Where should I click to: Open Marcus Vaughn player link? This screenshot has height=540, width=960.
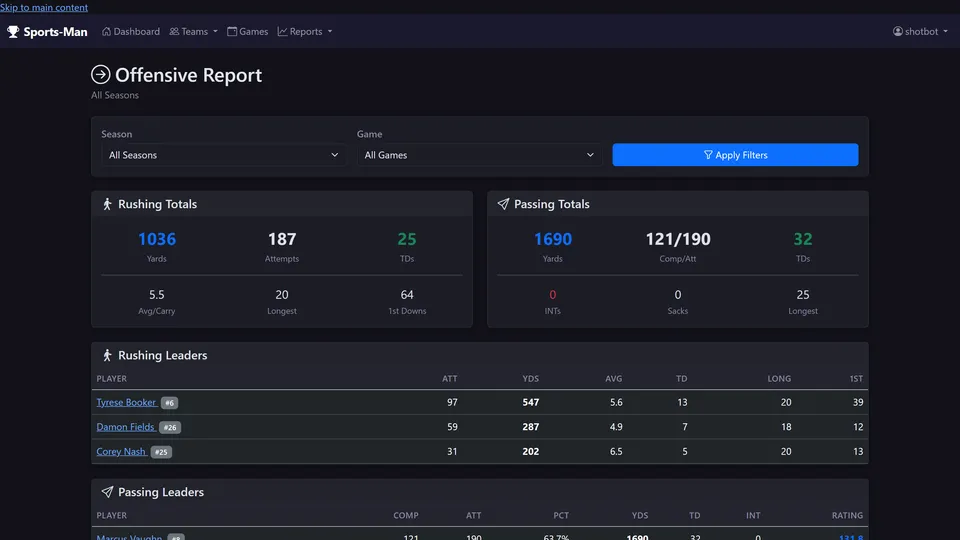tap(129, 537)
